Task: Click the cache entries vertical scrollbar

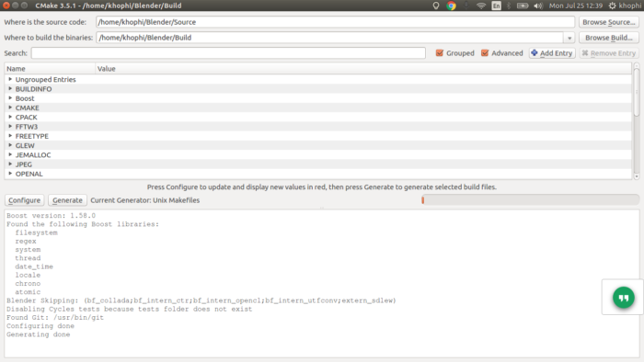Action: pos(637,92)
